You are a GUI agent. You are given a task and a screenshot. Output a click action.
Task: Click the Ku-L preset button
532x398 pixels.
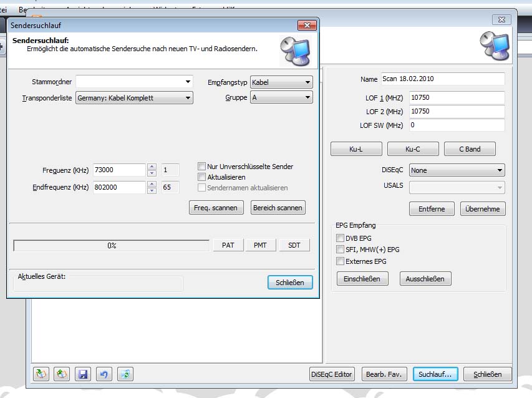356,149
